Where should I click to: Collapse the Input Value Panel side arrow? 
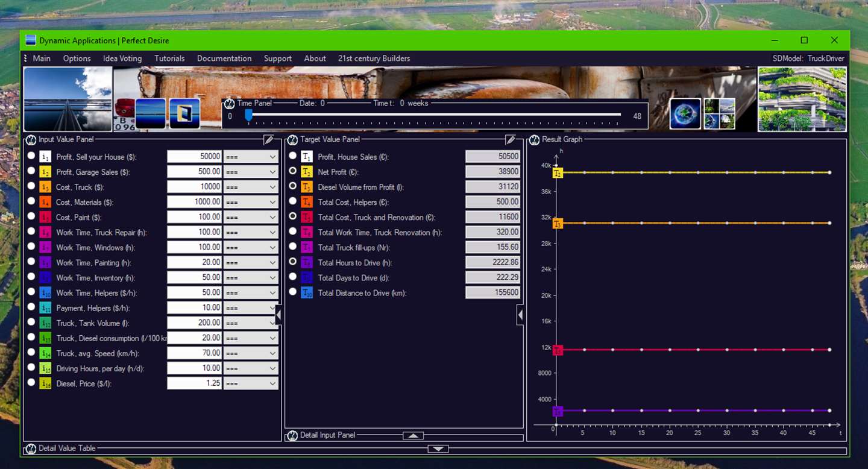click(278, 315)
